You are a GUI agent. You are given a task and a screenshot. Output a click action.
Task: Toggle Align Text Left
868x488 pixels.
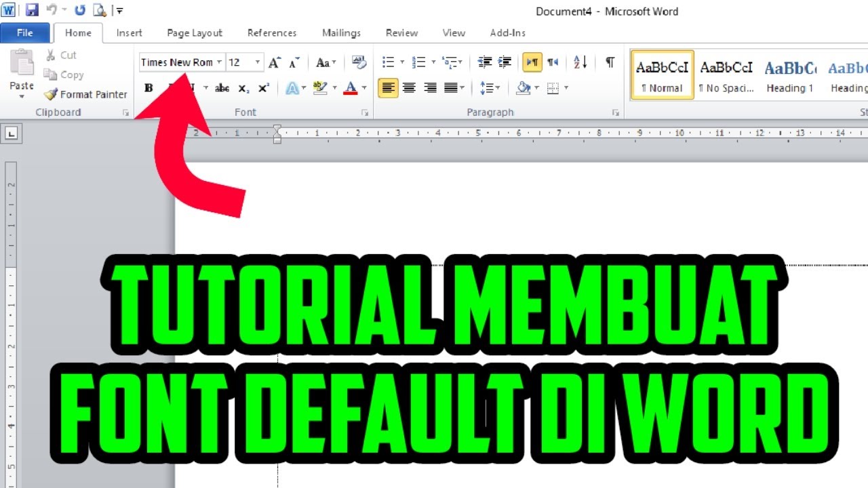click(x=389, y=88)
